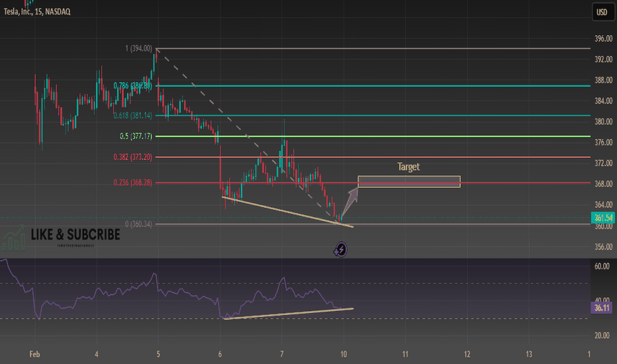Click the Target text label

[x=408, y=167]
